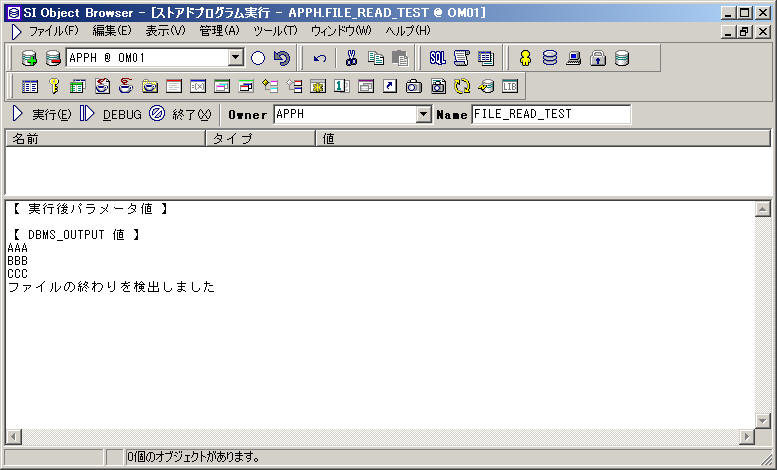Expand the APPH @ OM01 connection dropdown
This screenshot has width=777, height=470.
[x=236, y=58]
